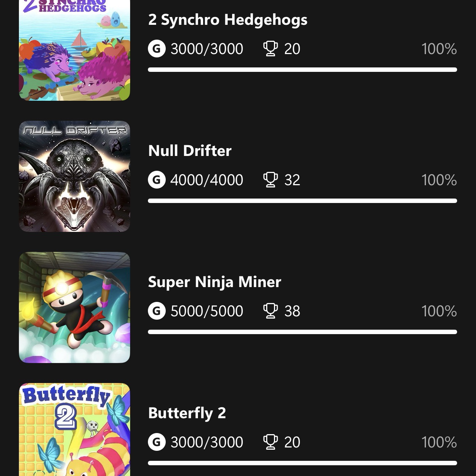Click the trophy icon in Butterfly 2 row
The width and height of the screenshot is (476, 476).
270,442
